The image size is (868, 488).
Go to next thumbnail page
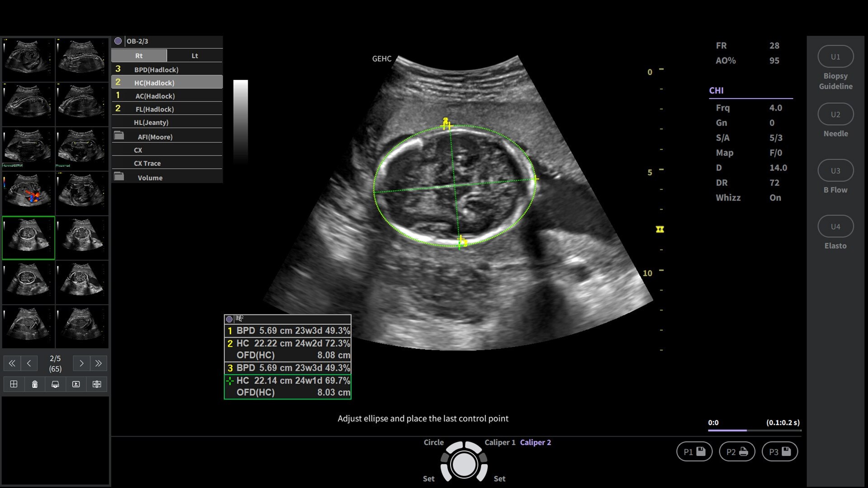81,363
